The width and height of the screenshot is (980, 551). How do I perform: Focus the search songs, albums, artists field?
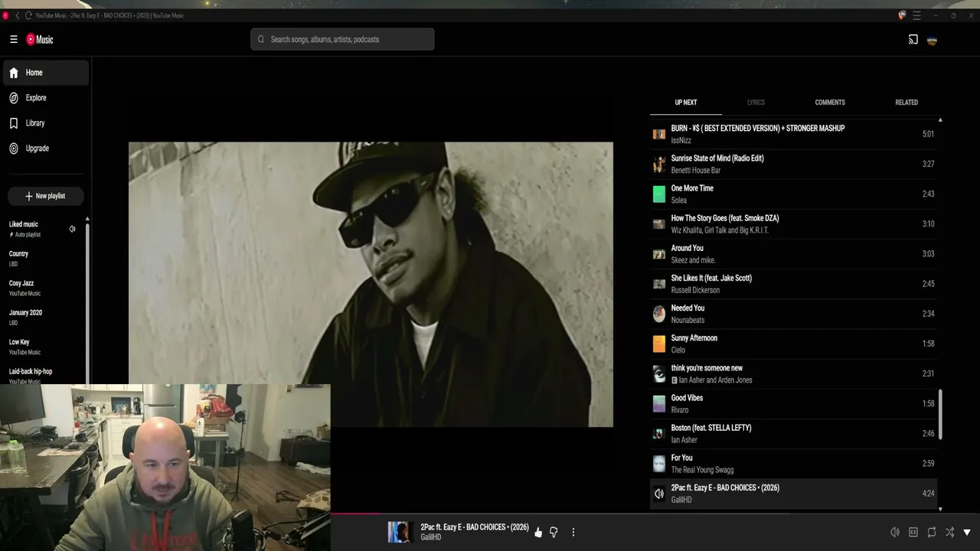(342, 40)
